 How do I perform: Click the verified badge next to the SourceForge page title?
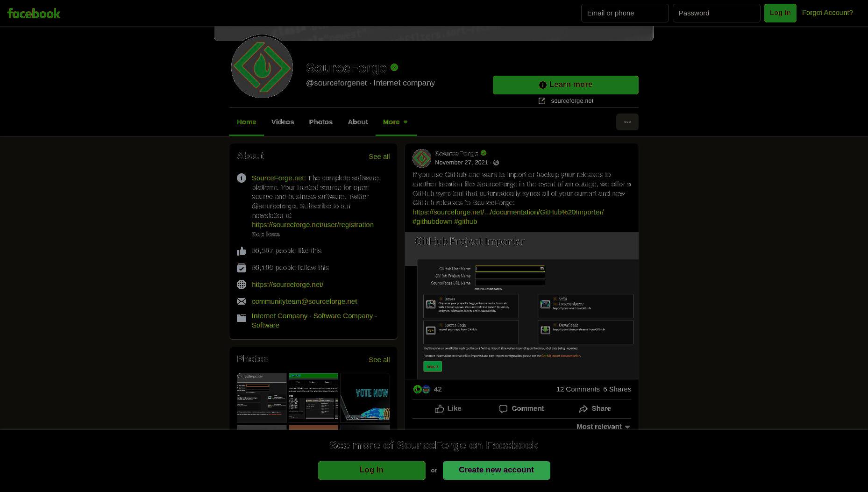click(394, 67)
